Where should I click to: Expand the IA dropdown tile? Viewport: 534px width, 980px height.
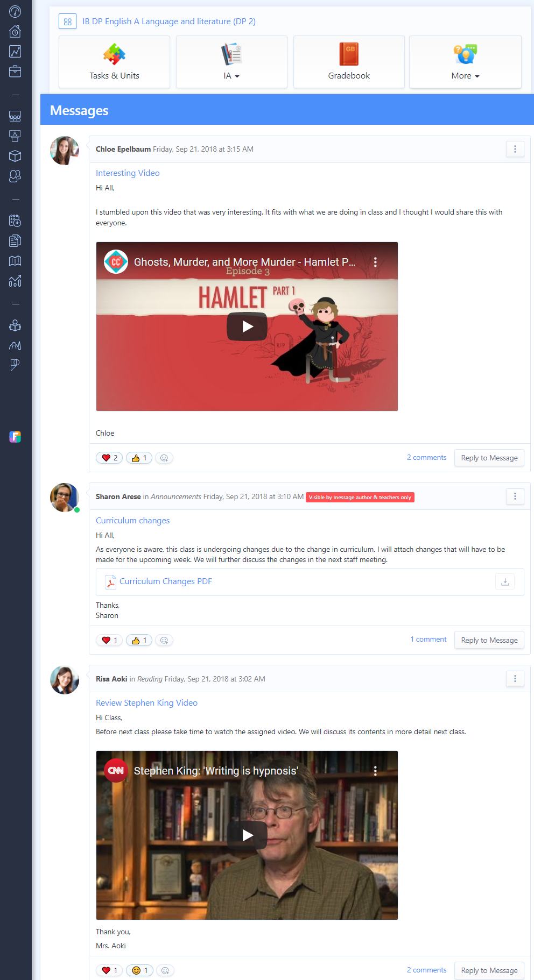(x=231, y=62)
